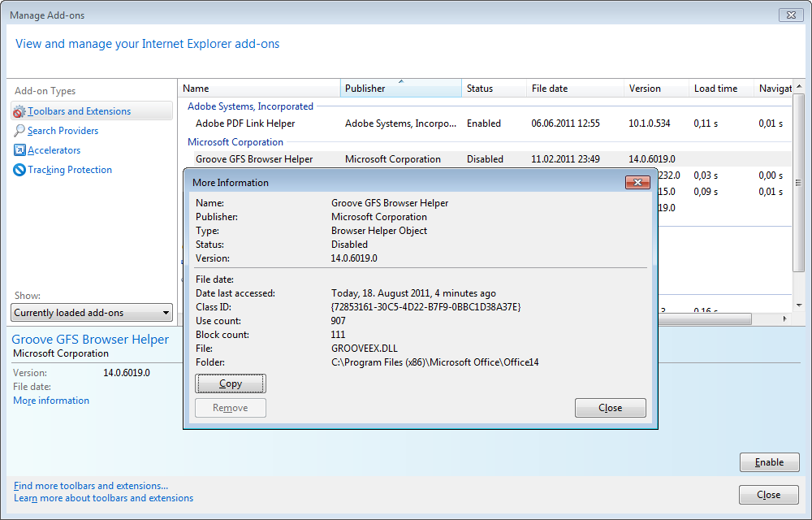Sort list by Publisher column header

pos(401,89)
